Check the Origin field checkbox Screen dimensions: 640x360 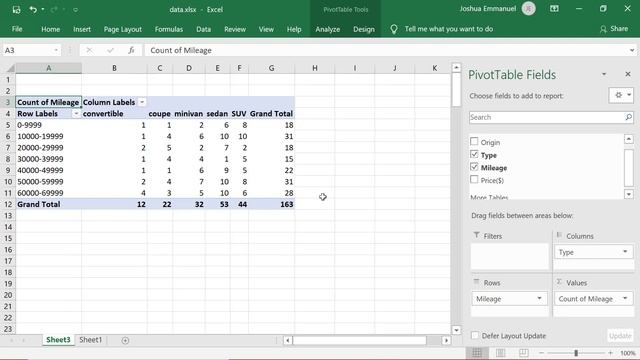[474, 141]
